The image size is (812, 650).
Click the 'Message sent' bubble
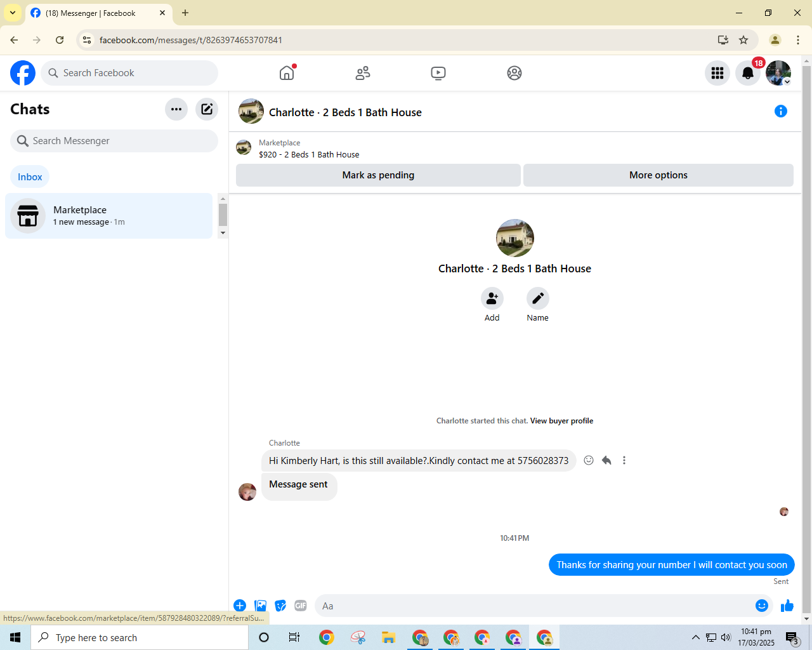(x=299, y=487)
